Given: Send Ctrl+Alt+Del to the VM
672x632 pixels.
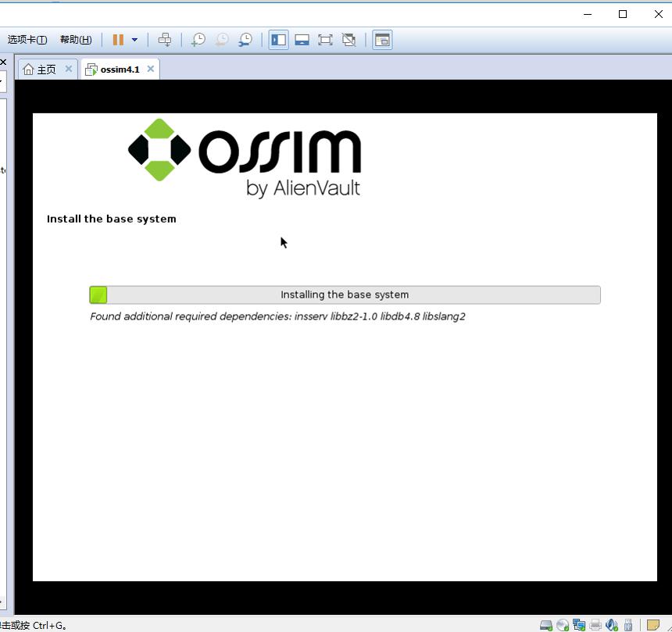Looking at the screenshot, I should pos(165,40).
